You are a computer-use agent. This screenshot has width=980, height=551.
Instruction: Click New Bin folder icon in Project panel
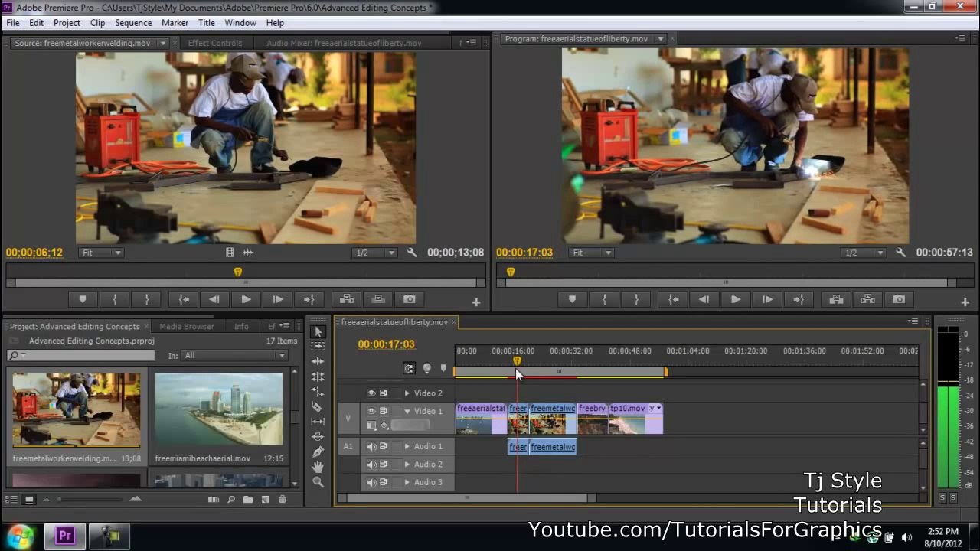coord(248,500)
